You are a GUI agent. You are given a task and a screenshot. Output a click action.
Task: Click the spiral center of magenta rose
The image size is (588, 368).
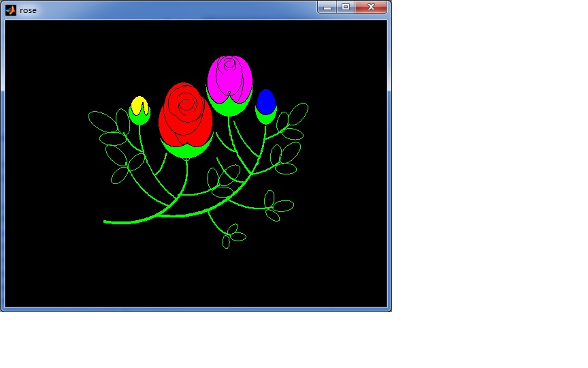tap(229, 65)
